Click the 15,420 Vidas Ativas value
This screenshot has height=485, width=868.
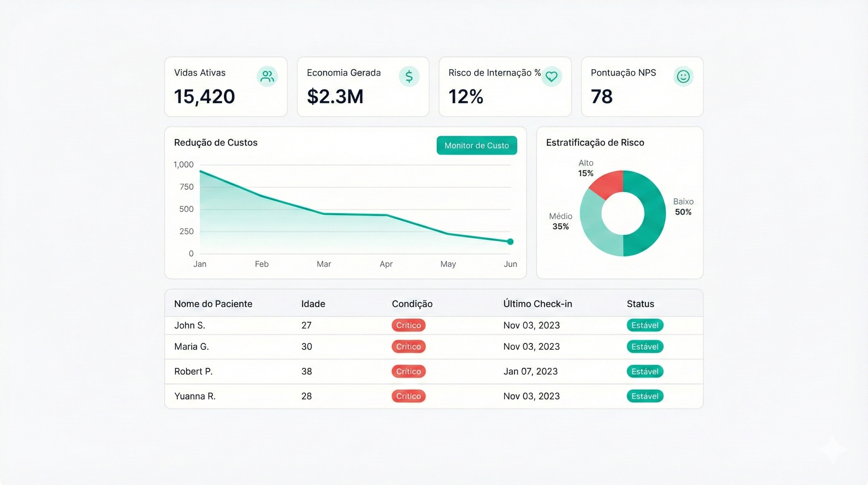pos(204,96)
